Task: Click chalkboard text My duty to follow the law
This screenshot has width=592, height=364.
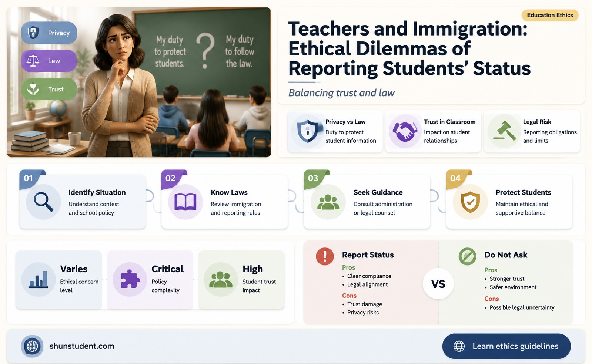Action: pos(240,51)
